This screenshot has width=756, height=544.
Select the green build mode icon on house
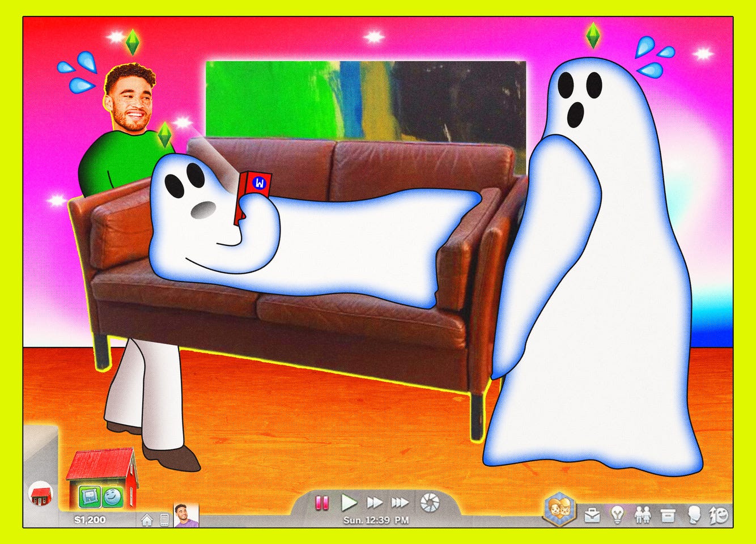(x=90, y=497)
